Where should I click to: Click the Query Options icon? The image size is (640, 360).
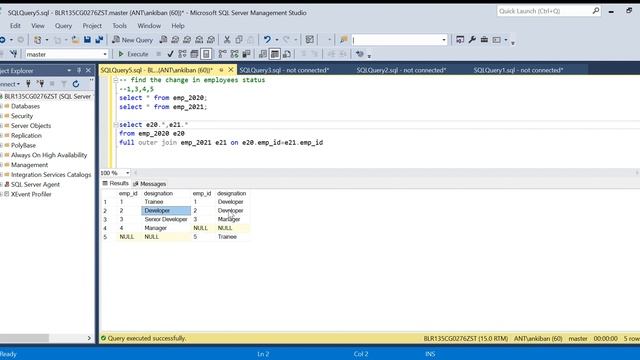pyautogui.click(x=194, y=54)
